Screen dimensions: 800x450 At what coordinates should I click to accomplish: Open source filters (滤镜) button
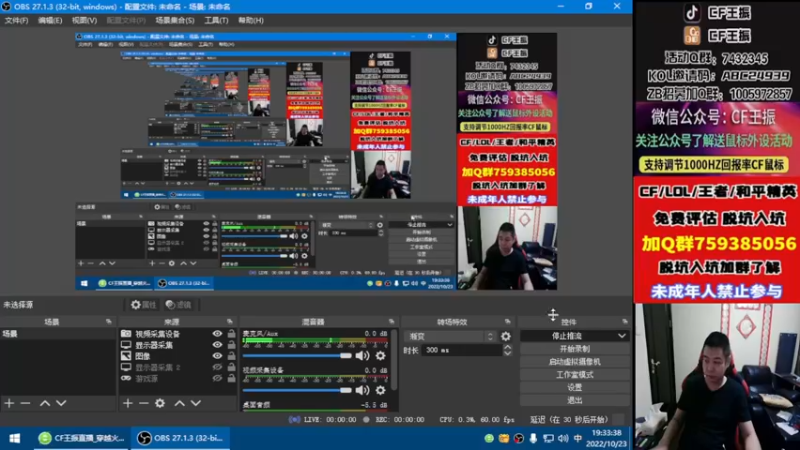pyautogui.click(x=179, y=305)
